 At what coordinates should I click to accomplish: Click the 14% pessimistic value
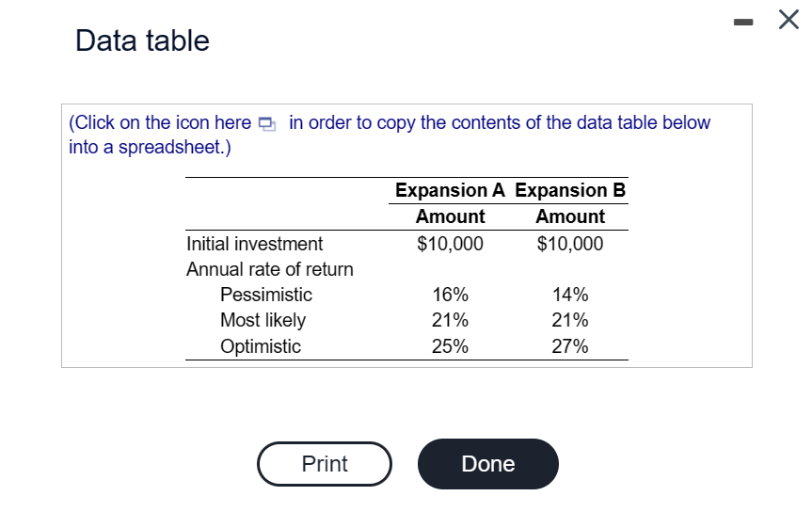(570, 295)
